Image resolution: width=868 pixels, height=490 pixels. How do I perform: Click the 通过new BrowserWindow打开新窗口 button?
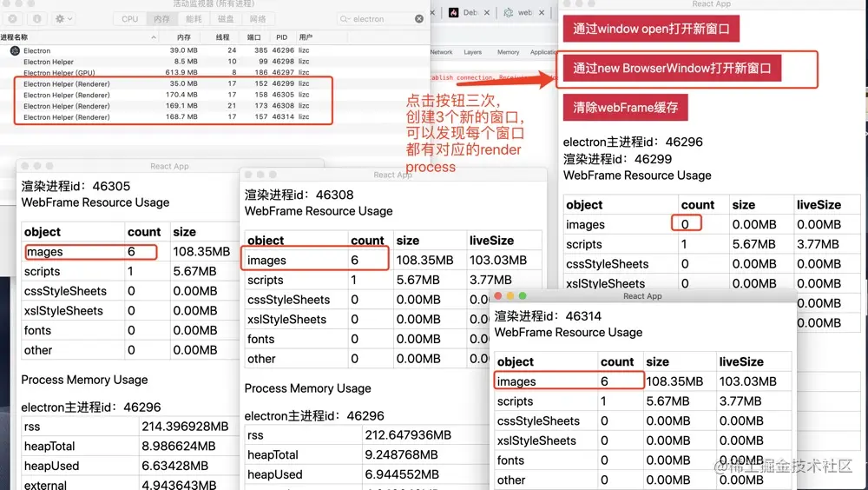pos(672,68)
